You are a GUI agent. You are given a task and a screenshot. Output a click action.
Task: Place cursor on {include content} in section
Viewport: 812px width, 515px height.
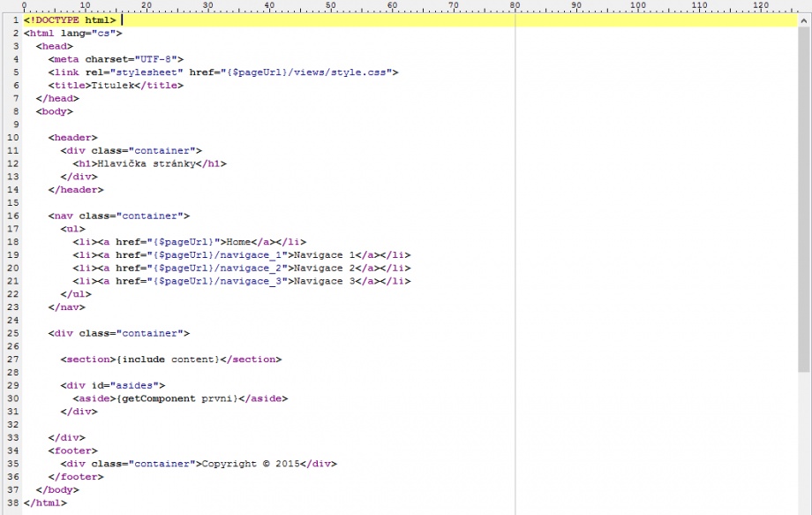point(168,360)
